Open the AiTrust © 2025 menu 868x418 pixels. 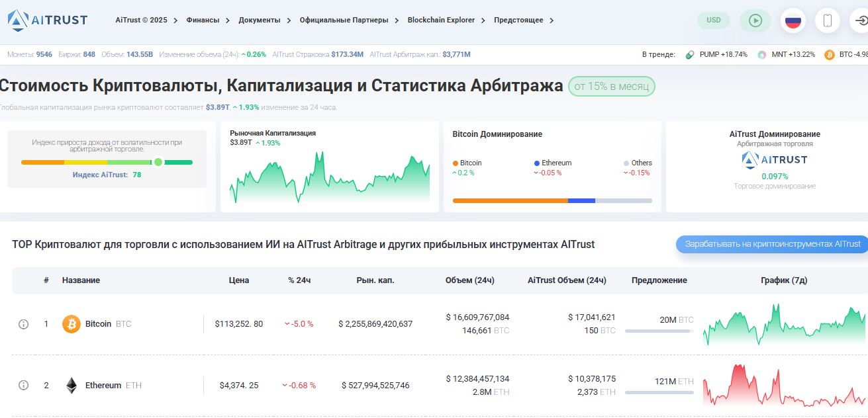pyautogui.click(x=141, y=21)
